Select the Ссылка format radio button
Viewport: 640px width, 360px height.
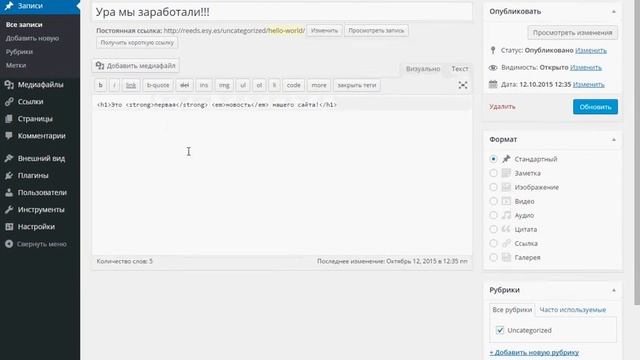pos(493,243)
